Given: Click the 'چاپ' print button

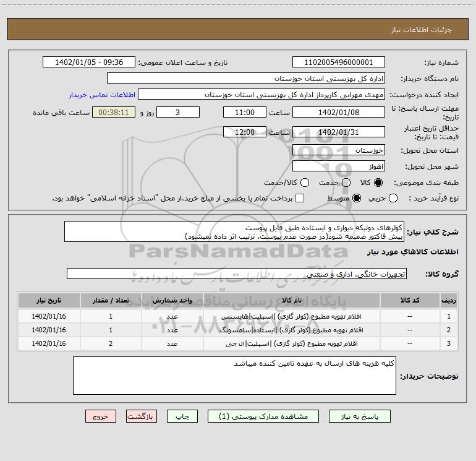Looking at the screenshot, I should pos(182,416).
